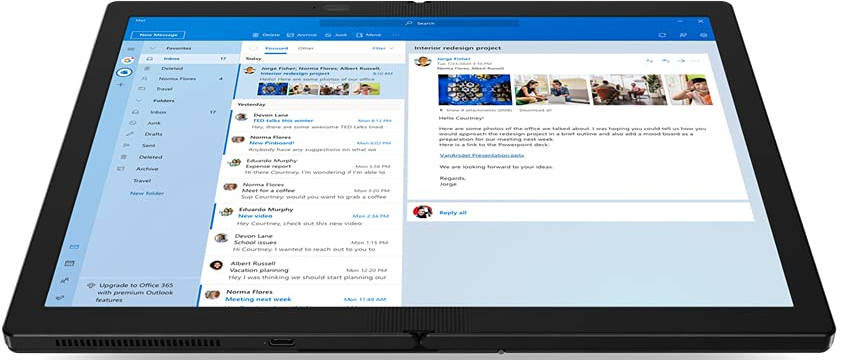846x360 pixels.
Task: Click the Download all link
Action: (535, 110)
